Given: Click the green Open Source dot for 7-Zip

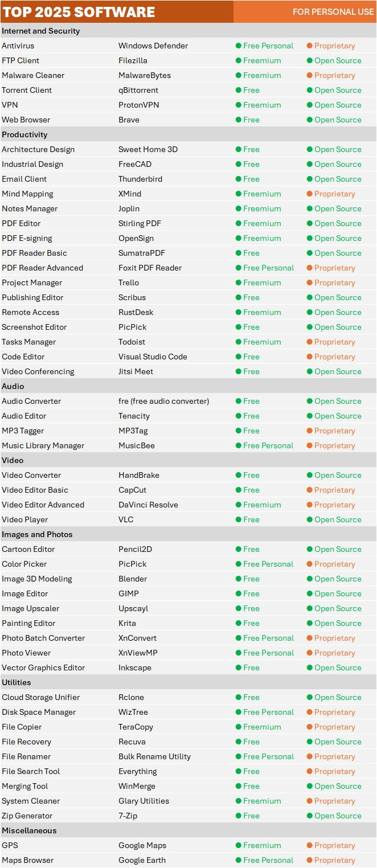Looking at the screenshot, I should point(309,816).
